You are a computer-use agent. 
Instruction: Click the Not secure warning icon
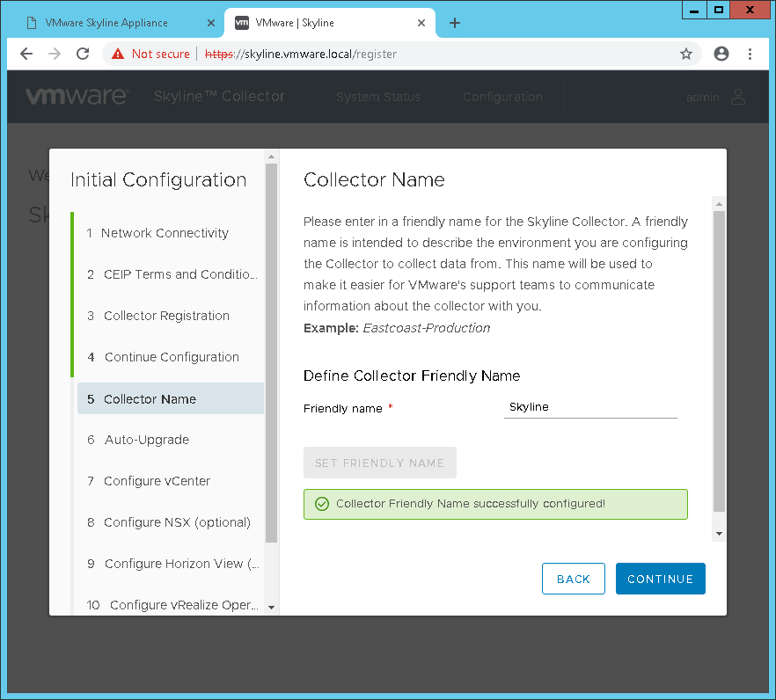[118, 54]
